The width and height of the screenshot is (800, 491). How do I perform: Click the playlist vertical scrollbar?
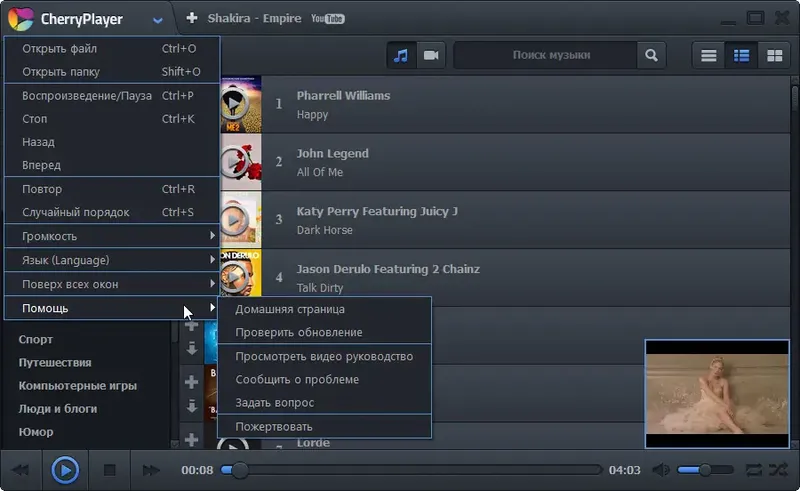point(795,262)
